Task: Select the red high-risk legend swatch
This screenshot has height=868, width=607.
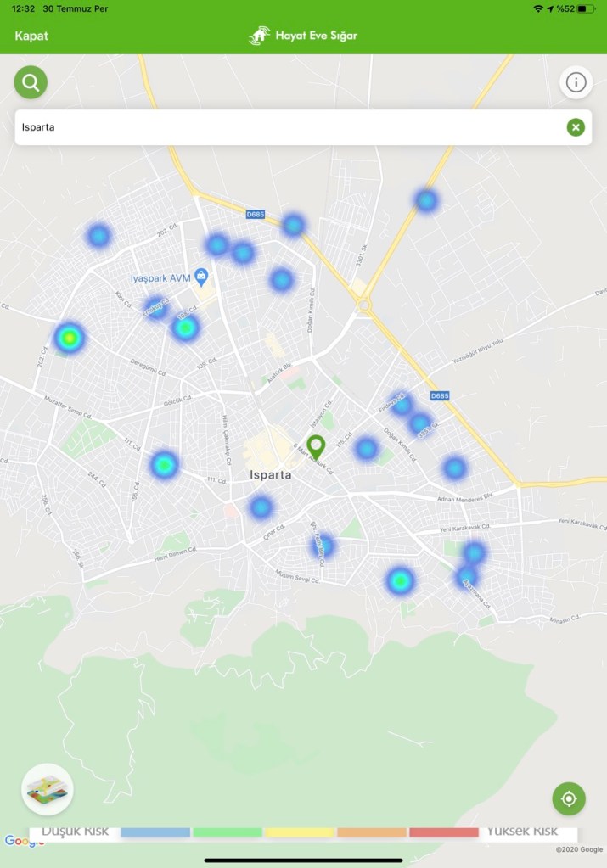Action: tap(443, 832)
